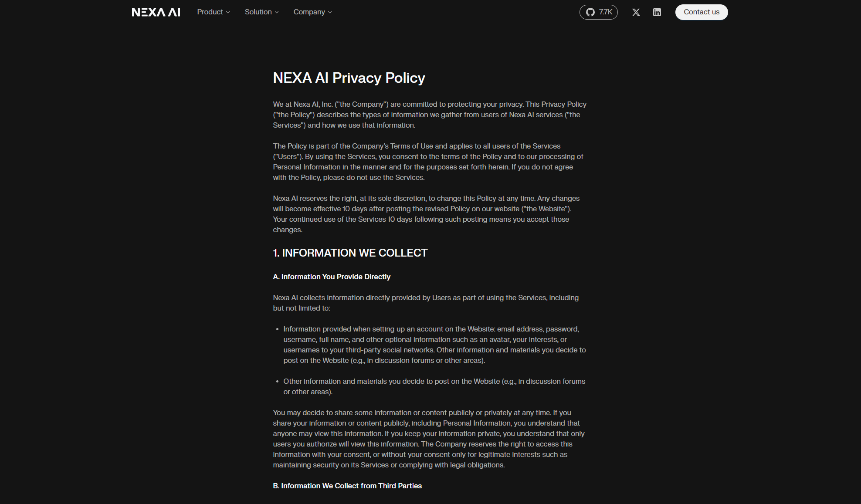
Task: Click the paragraph starting "We at Nexa AI, Inc."
Action: click(x=429, y=115)
